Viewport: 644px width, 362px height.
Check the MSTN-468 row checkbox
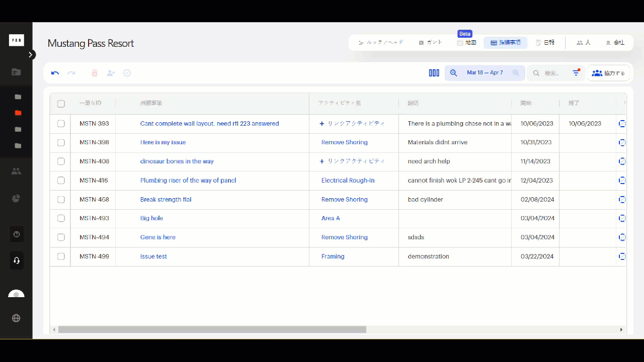click(61, 200)
